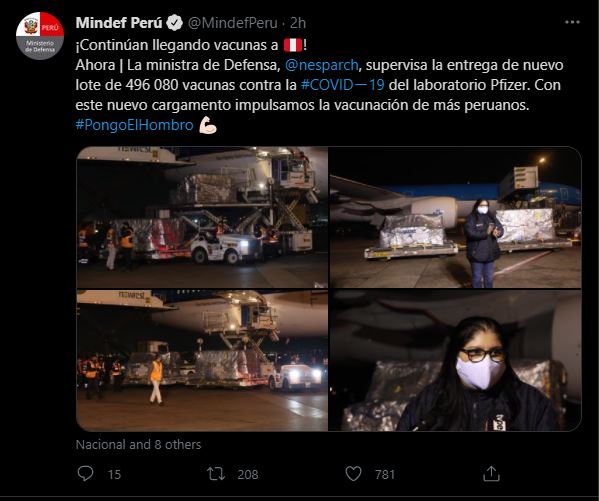View top-right photo of minister by pallets
The width and height of the screenshot is (599, 501).
(455, 217)
